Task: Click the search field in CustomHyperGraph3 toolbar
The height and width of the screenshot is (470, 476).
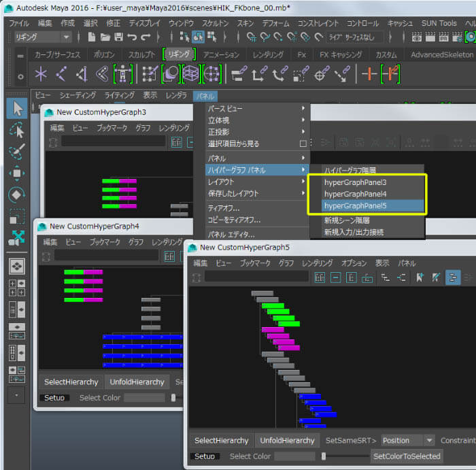Action: click(x=114, y=141)
